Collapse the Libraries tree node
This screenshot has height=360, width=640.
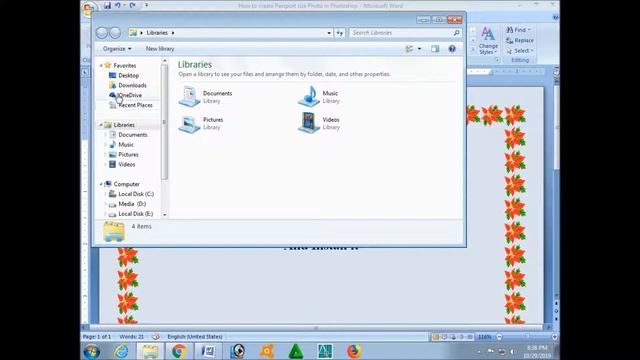point(101,125)
